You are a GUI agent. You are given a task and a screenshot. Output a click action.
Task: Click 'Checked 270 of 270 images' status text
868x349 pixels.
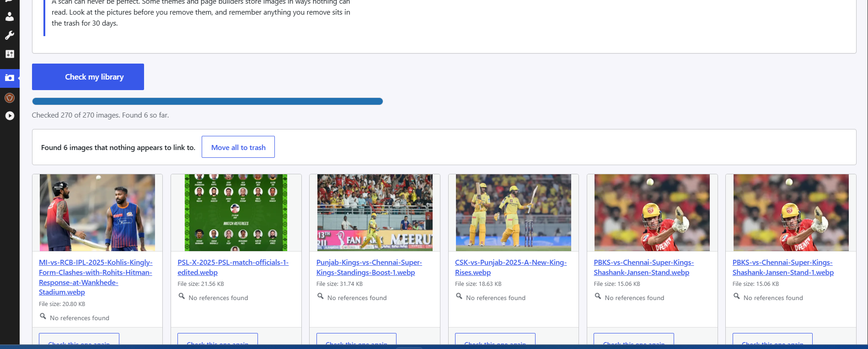point(101,115)
